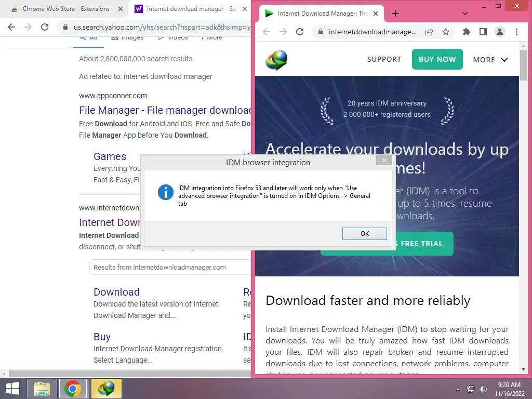Open the Extensions puzzle icon
This screenshot has width=532, height=399.
pos(466,32)
